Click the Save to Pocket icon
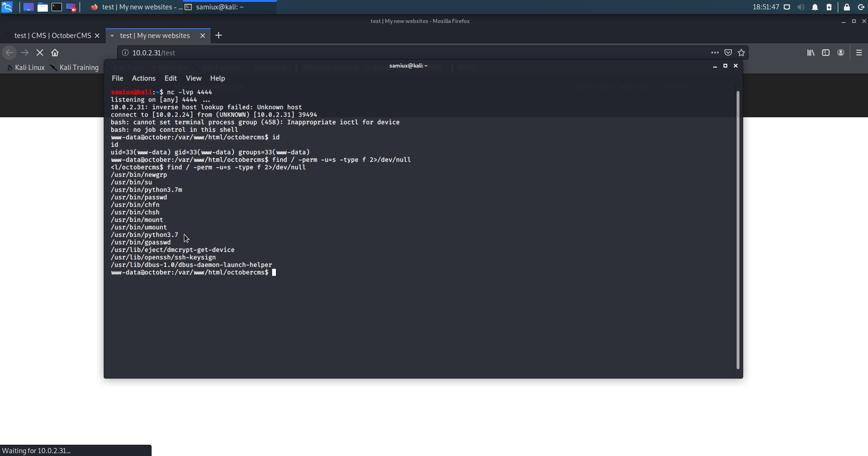 [728, 53]
